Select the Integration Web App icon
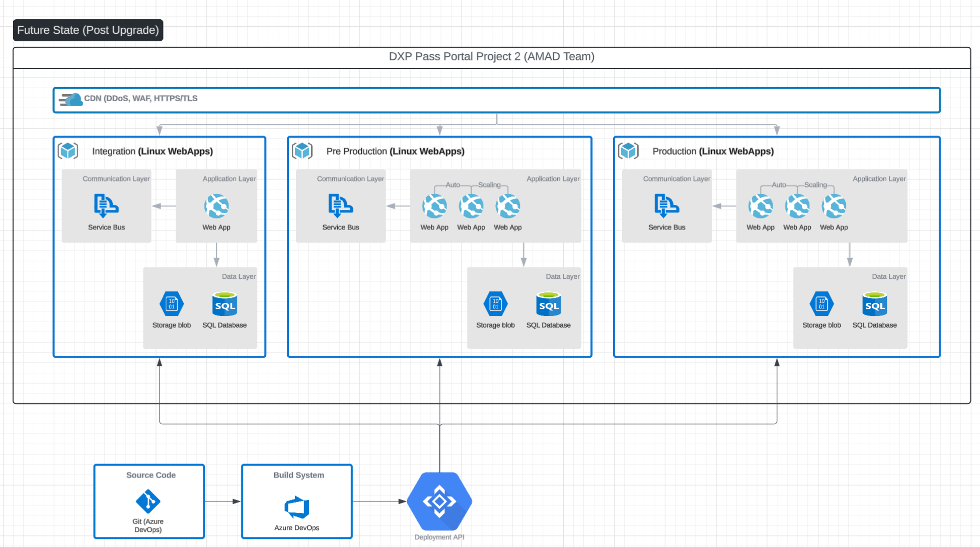This screenshot has width=980, height=547. coord(216,206)
